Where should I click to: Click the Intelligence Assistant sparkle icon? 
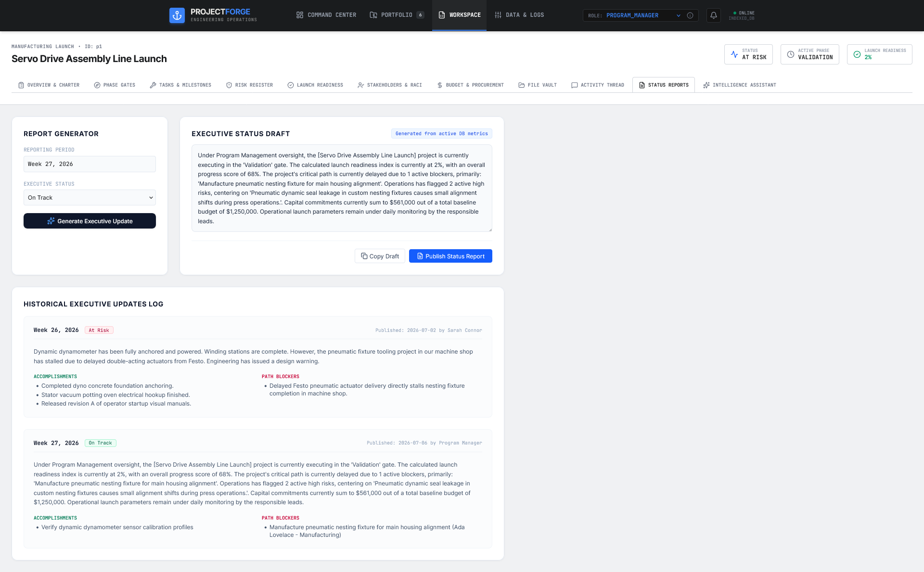(706, 85)
